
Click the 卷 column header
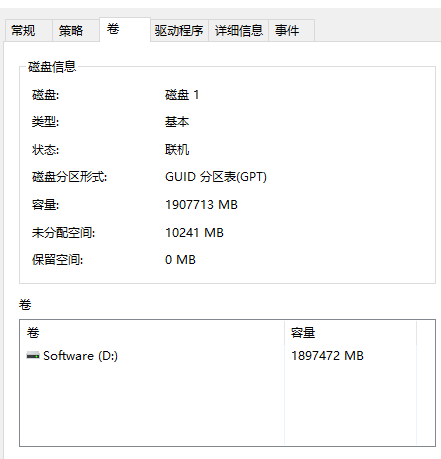click(x=152, y=333)
